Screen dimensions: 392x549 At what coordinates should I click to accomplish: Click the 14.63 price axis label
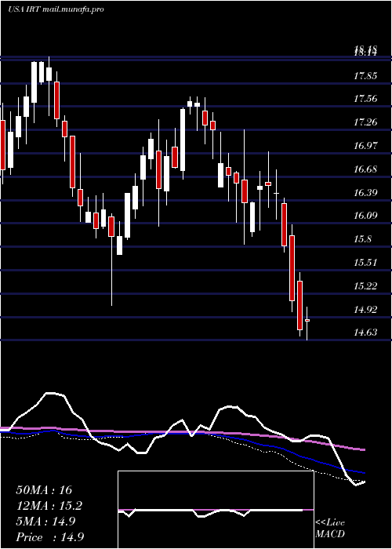tap(365, 333)
